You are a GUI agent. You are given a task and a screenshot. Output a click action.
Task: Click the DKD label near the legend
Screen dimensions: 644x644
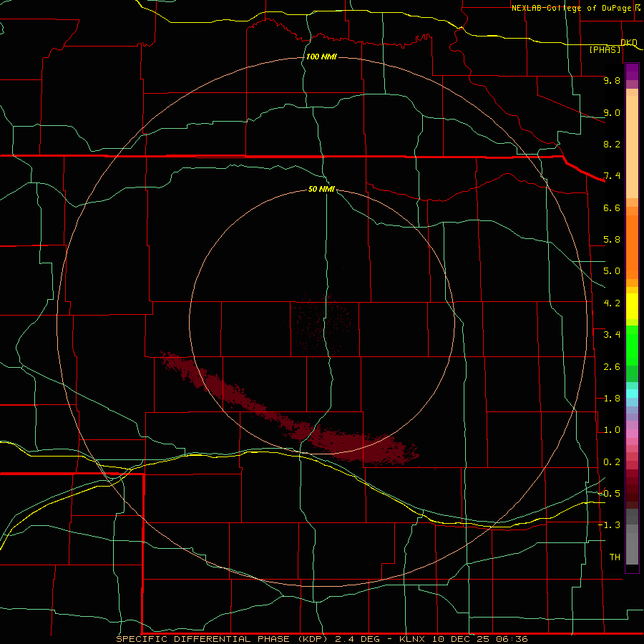point(629,43)
